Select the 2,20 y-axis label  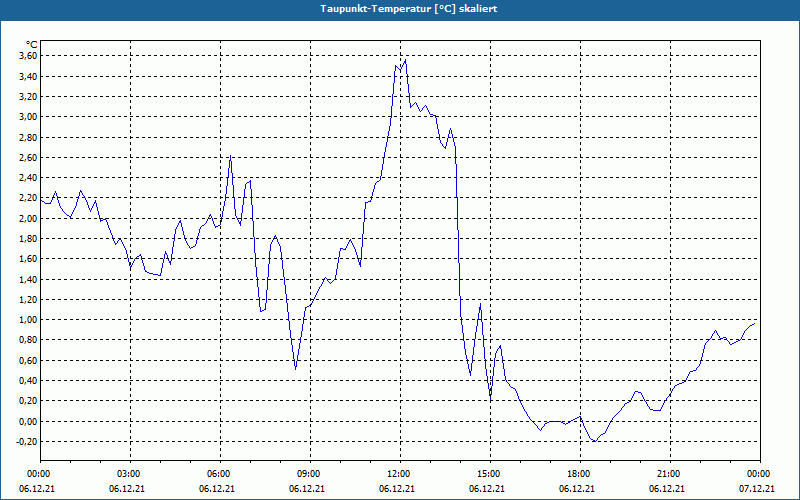pyautogui.click(x=29, y=198)
